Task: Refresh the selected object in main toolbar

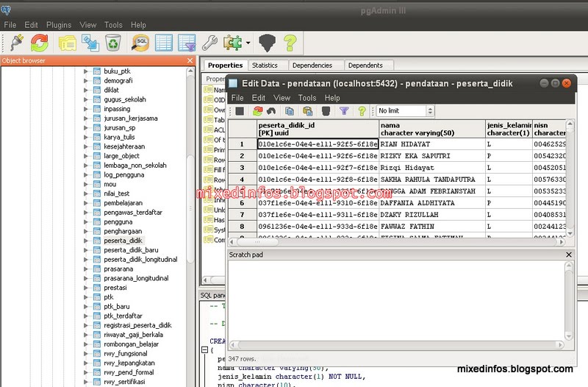Action: (40, 43)
